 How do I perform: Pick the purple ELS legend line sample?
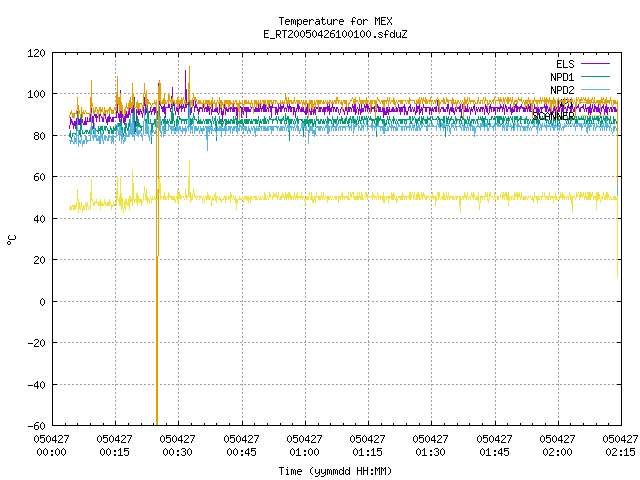coord(595,64)
